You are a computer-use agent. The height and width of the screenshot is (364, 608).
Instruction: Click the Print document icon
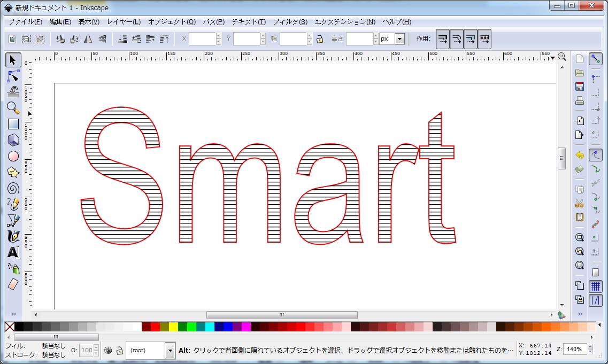[579, 101]
